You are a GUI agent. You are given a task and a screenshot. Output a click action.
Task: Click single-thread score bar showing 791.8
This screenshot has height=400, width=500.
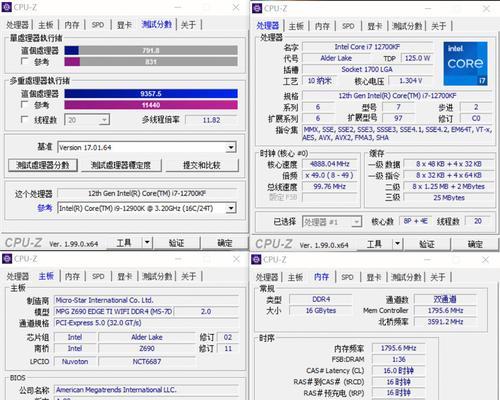tap(151, 50)
